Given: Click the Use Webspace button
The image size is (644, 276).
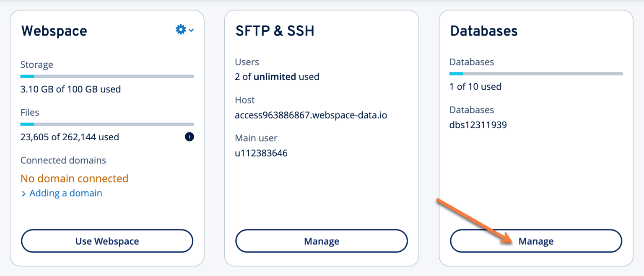Looking at the screenshot, I should (x=107, y=241).
